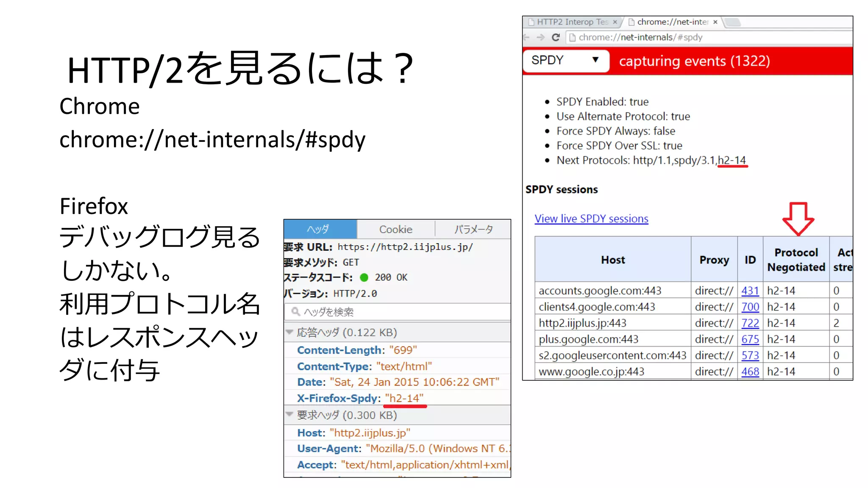Select the www.google.co.jp:443 host cell
This screenshot has width=868, height=488.
(x=613, y=372)
